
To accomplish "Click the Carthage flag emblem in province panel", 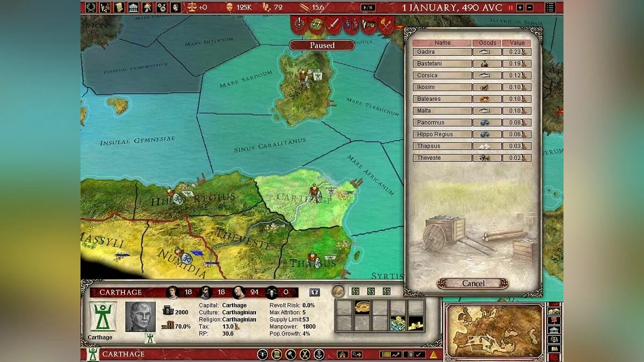I will tap(103, 316).
